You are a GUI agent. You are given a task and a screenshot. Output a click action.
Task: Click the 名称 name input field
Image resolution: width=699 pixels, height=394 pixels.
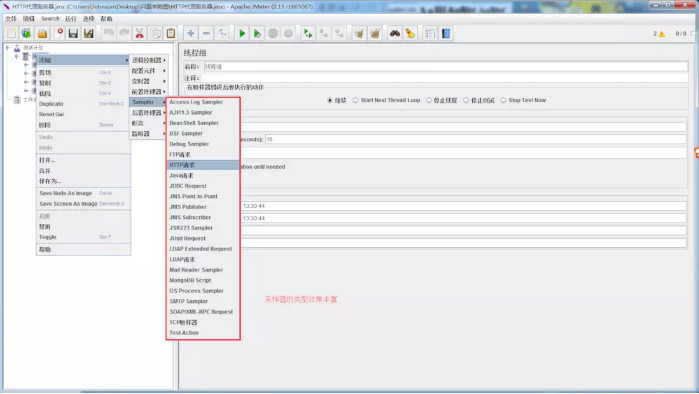(x=445, y=67)
